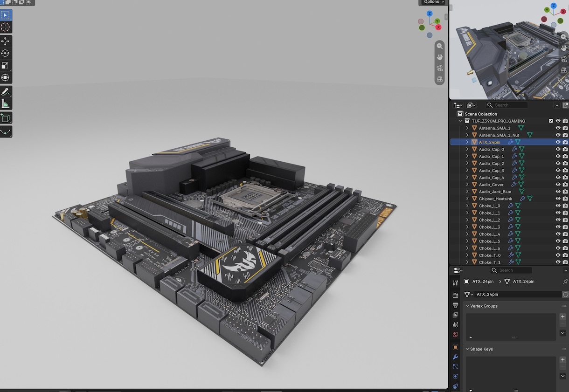This screenshot has width=569, height=392.
Task: Open the World properties tab
Action: pos(455,334)
